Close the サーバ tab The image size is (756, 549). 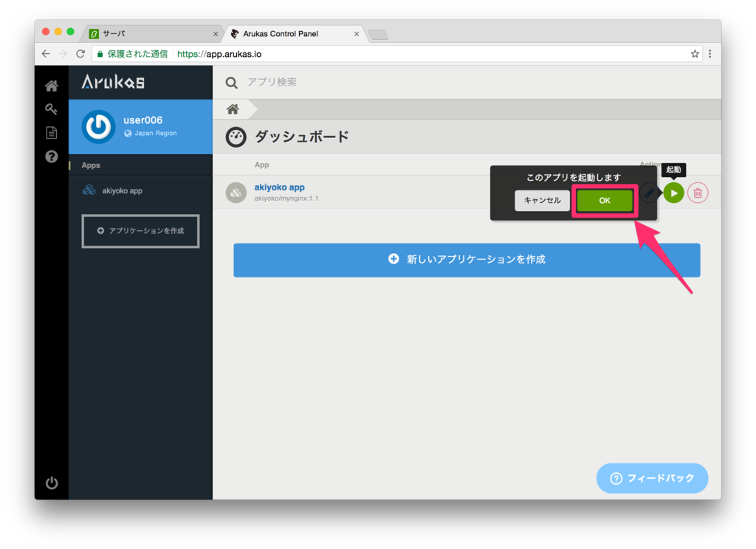pos(216,34)
